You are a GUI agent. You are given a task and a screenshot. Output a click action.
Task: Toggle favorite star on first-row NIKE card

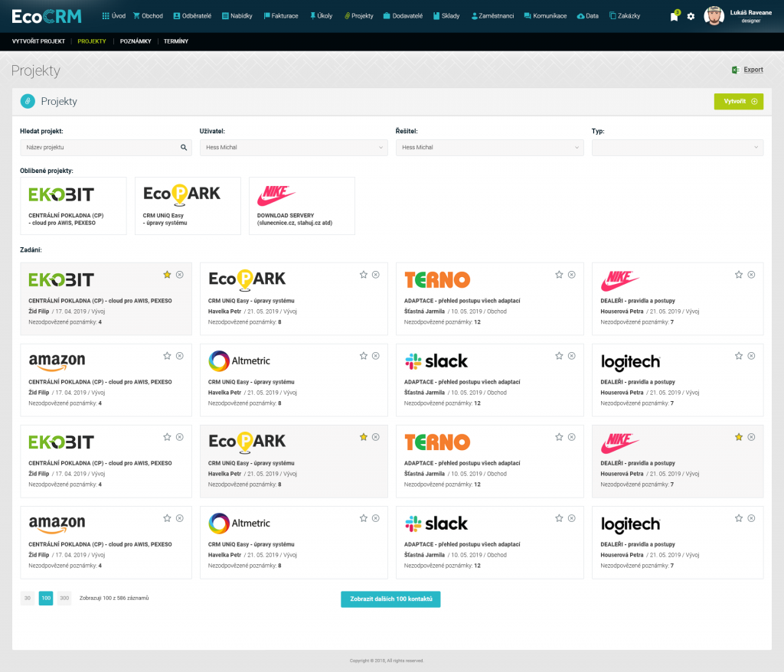(x=739, y=275)
